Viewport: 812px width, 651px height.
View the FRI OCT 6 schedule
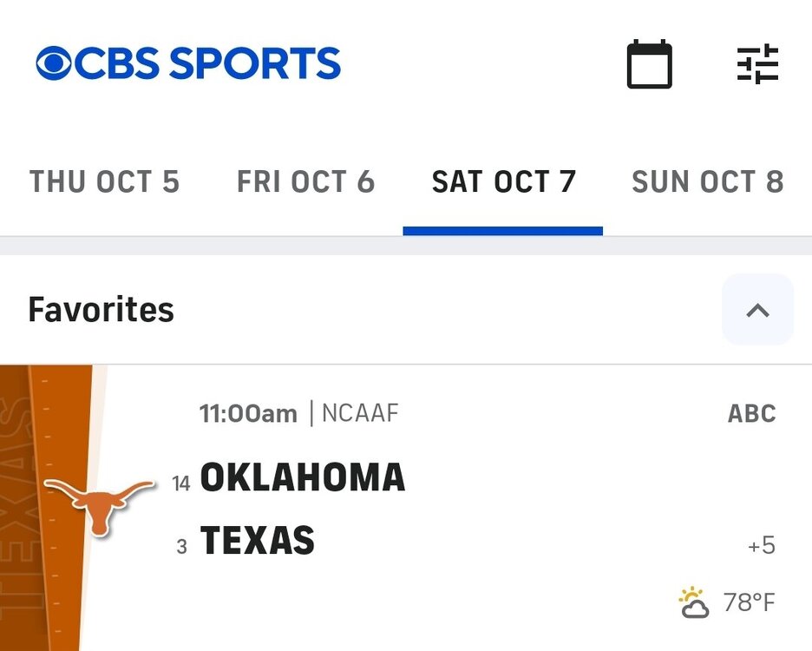coord(305,181)
